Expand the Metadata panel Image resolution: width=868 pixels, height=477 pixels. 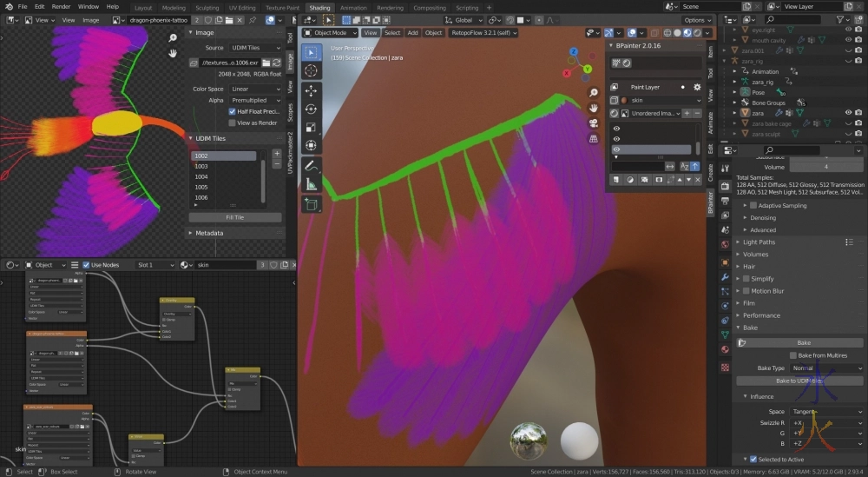click(x=208, y=233)
